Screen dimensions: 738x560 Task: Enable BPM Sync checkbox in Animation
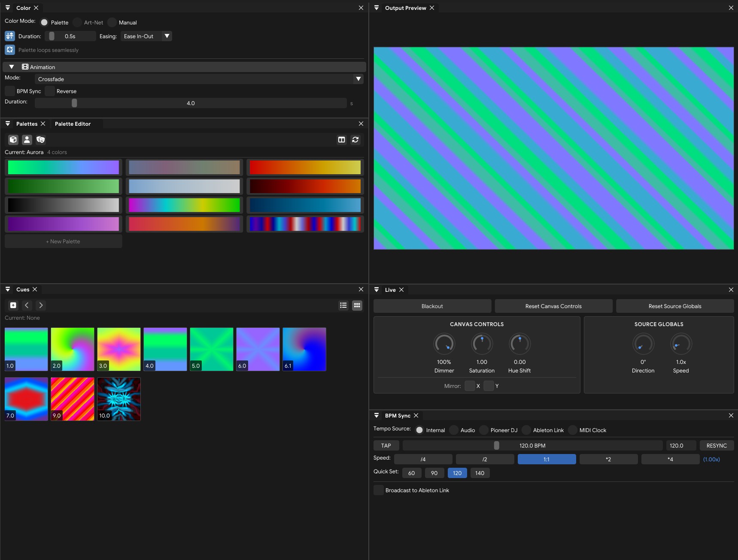10,91
